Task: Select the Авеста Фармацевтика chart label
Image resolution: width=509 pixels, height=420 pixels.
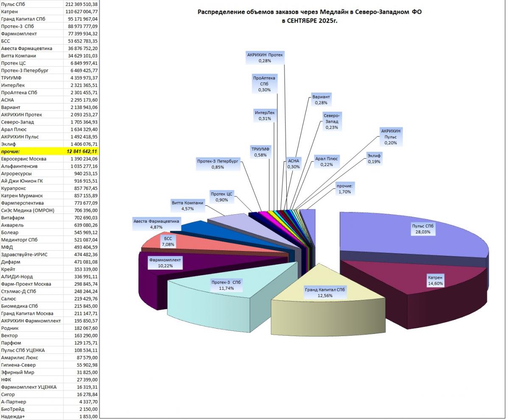Action: click(x=157, y=224)
